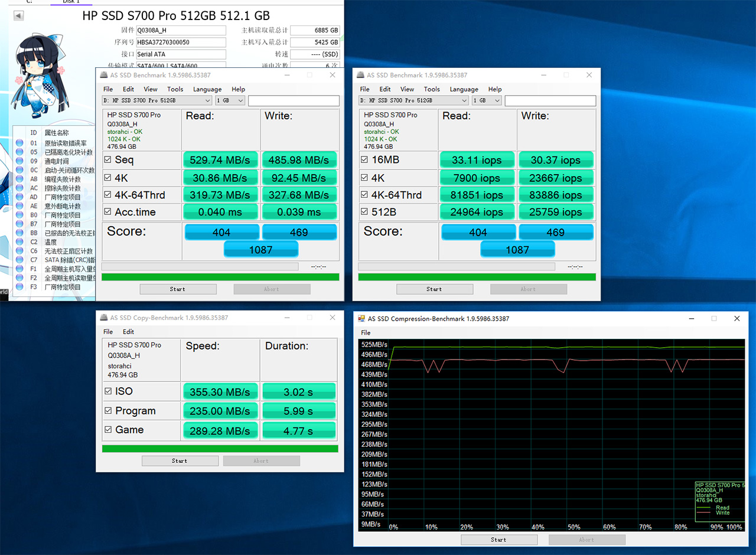This screenshot has height=555, width=756.
Task: Click the previous disk arrow in CrystalDiskInfo
Action: (x=19, y=16)
